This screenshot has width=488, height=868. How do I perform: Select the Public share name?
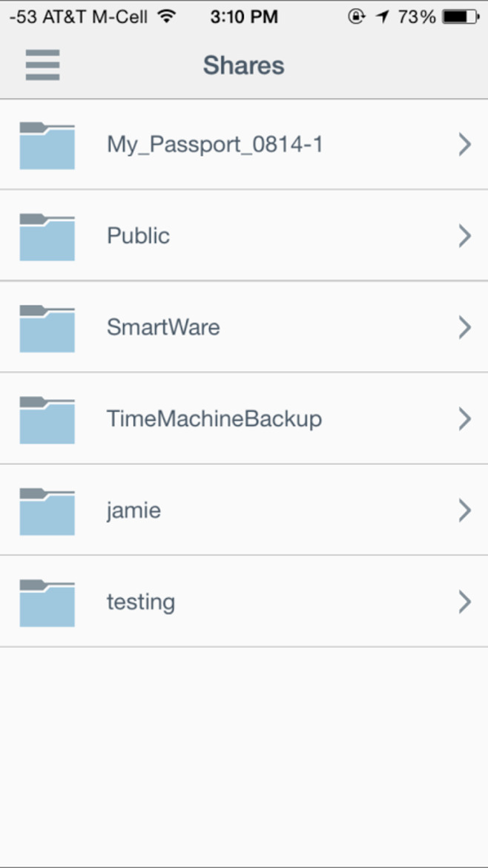[x=139, y=236]
